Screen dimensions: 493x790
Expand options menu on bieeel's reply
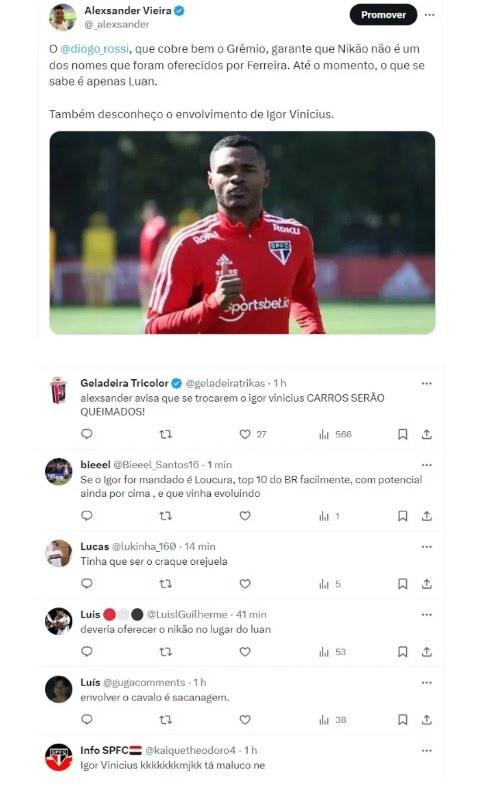tap(427, 465)
